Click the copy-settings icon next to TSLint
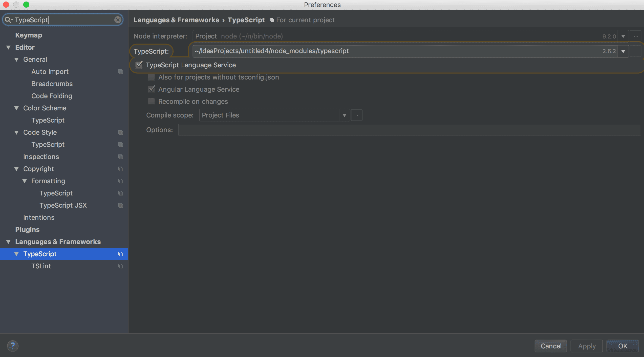644x357 pixels. point(121,266)
